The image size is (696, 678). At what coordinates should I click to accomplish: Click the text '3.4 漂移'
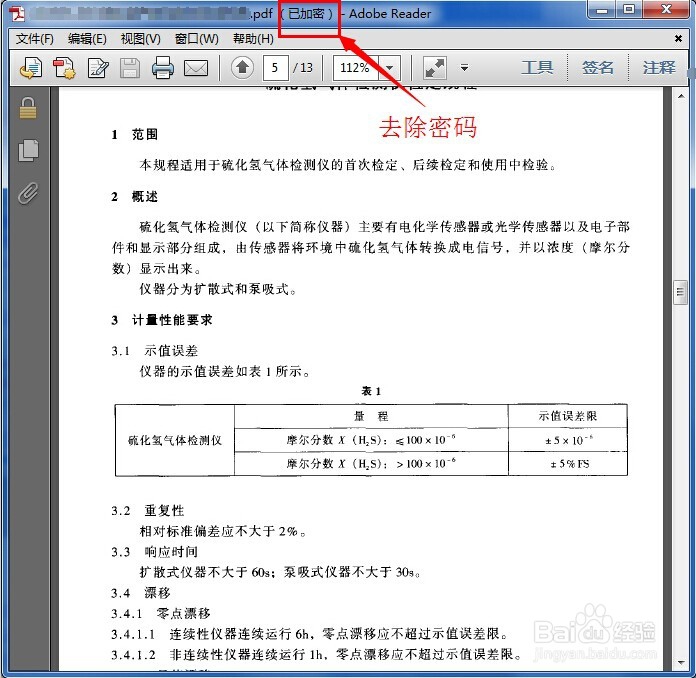pyautogui.click(x=141, y=593)
